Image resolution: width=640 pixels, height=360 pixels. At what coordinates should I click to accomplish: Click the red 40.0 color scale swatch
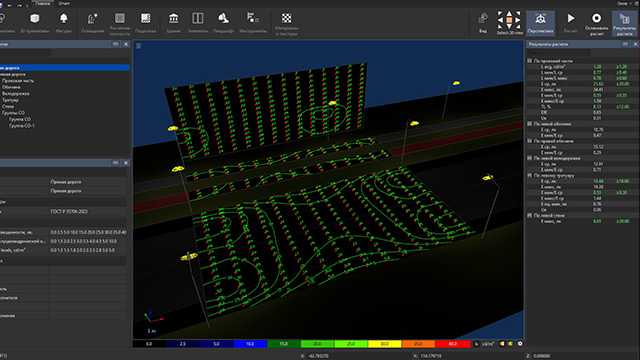(452, 344)
